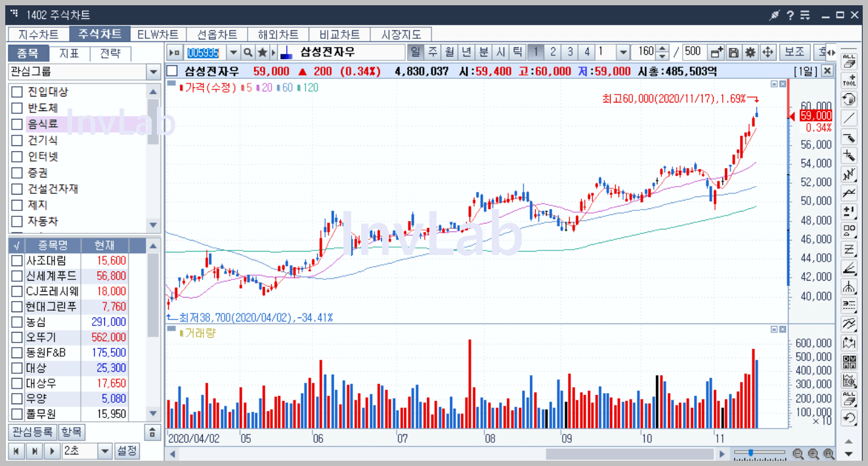This screenshot has width=868, height=466.
Task: Click the 설정 button
Action: pos(127,451)
